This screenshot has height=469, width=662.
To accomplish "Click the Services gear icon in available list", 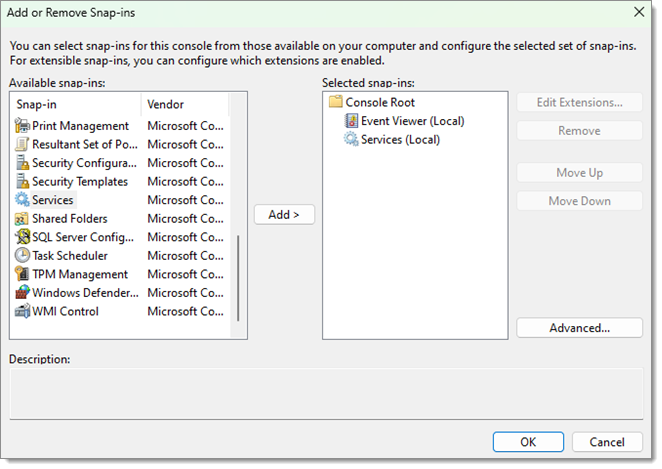I will [22, 200].
